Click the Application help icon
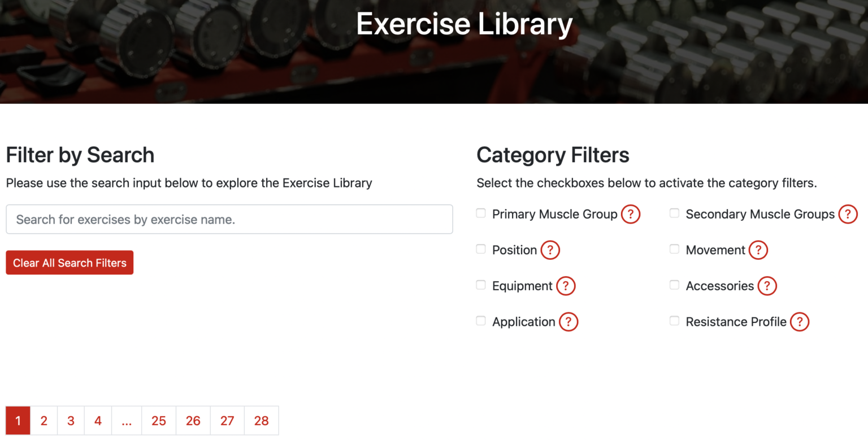This screenshot has width=868, height=440. click(x=568, y=321)
